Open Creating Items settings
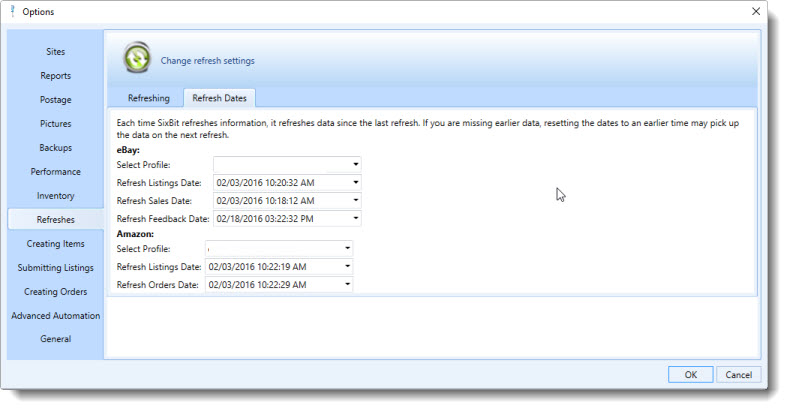The image size is (789, 411). click(x=55, y=243)
